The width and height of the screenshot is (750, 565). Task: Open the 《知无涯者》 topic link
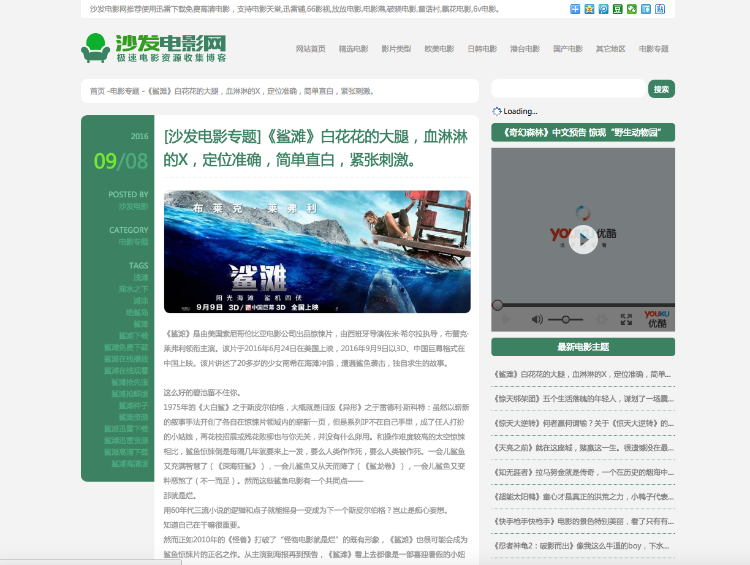pos(583,472)
